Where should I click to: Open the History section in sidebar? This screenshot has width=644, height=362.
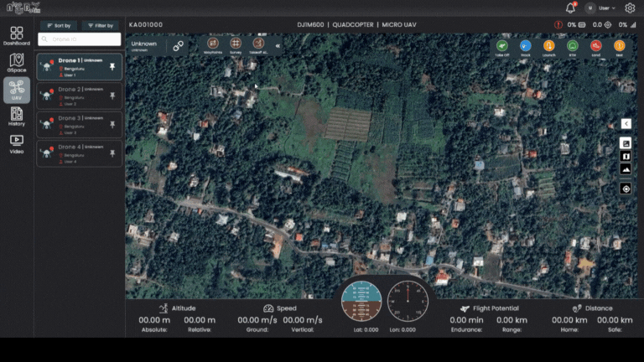pyautogui.click(x=17, y=117)
